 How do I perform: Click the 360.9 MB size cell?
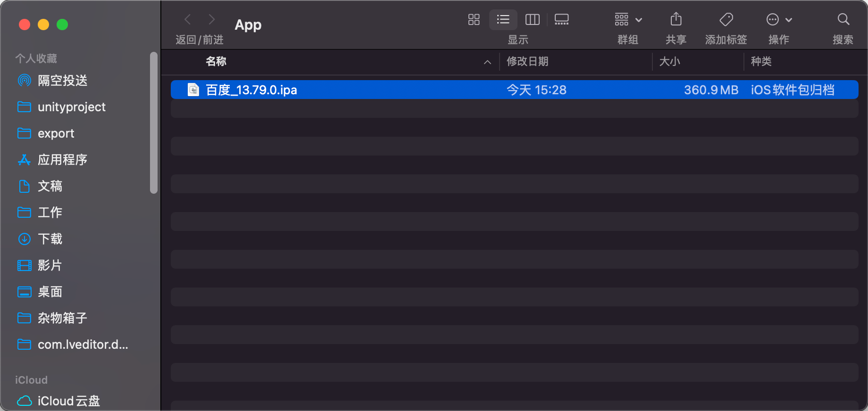(x=711, y=90)
